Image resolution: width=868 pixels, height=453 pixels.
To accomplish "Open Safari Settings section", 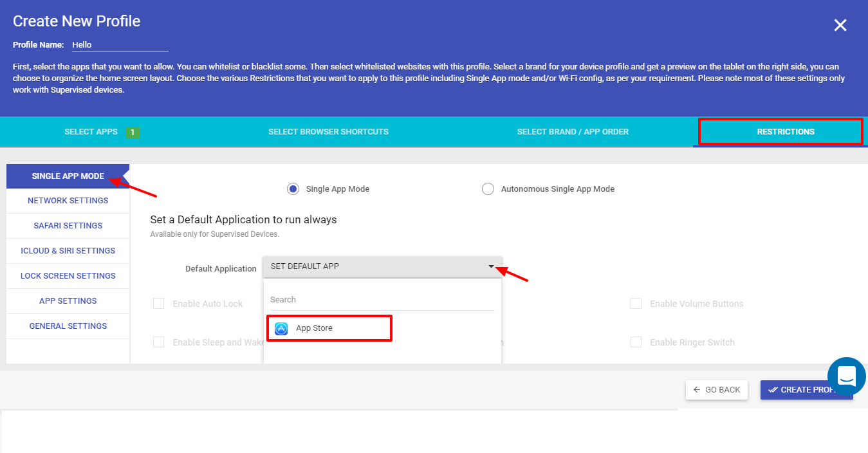I will click(68, 226).
